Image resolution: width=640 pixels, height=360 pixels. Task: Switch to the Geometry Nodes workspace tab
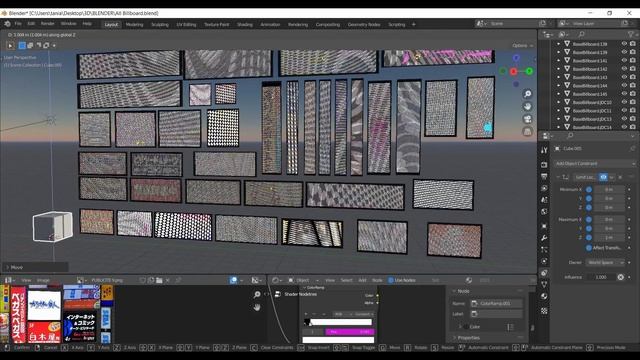364,24
